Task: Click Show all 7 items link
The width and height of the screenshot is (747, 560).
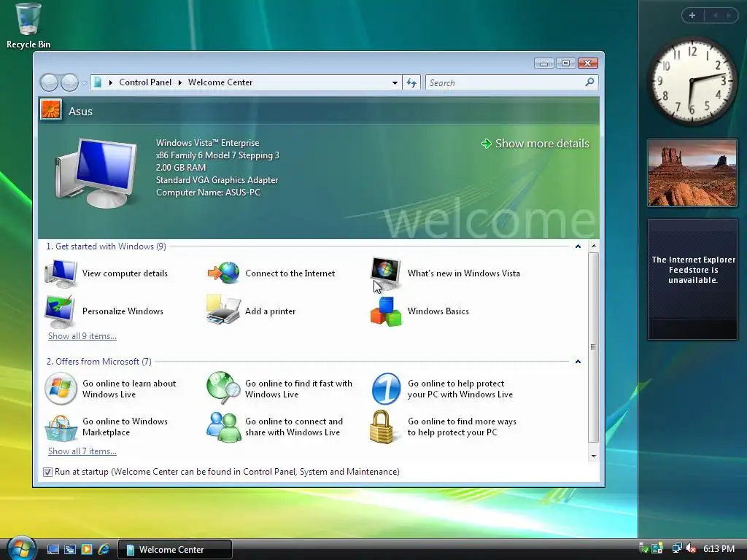Action: (x=82, y=451)
